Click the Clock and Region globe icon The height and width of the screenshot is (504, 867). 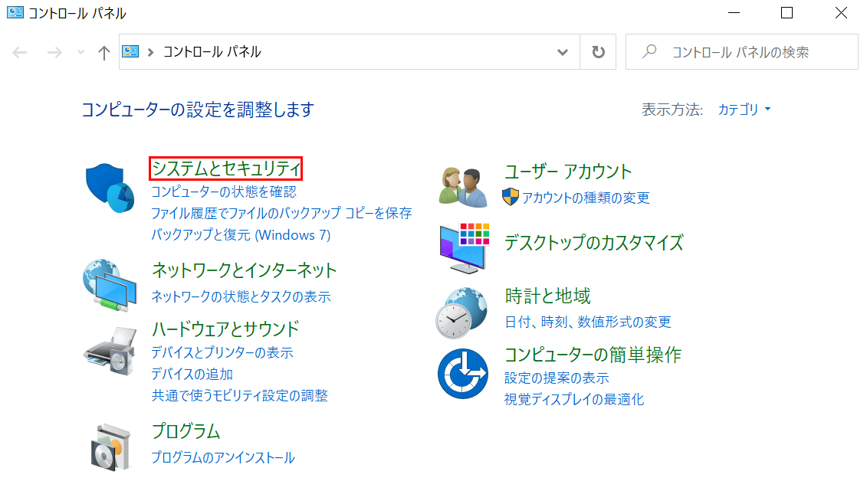(461, 313)
